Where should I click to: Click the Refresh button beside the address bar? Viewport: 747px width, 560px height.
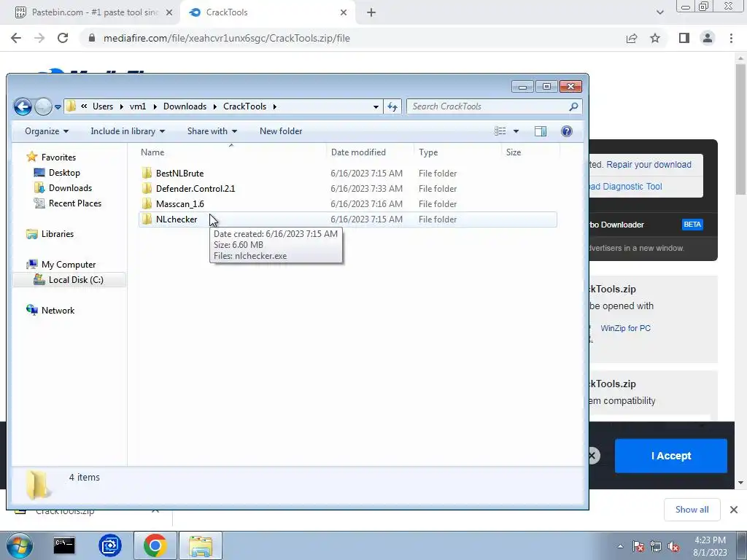click(x=392, y=106)
